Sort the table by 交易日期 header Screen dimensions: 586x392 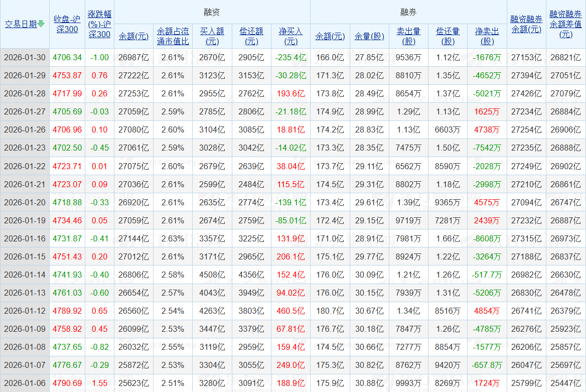point(21,24)
